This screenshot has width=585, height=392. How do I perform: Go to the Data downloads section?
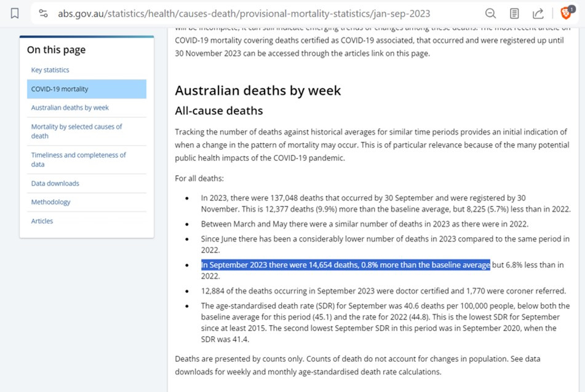[x=55, y=183]
